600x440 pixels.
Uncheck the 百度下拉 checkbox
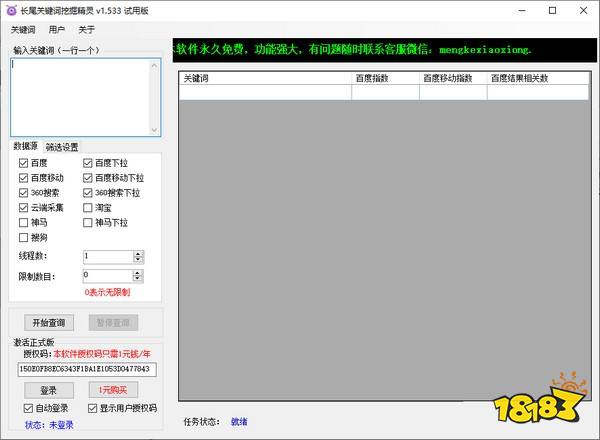(x=88, y=163)
